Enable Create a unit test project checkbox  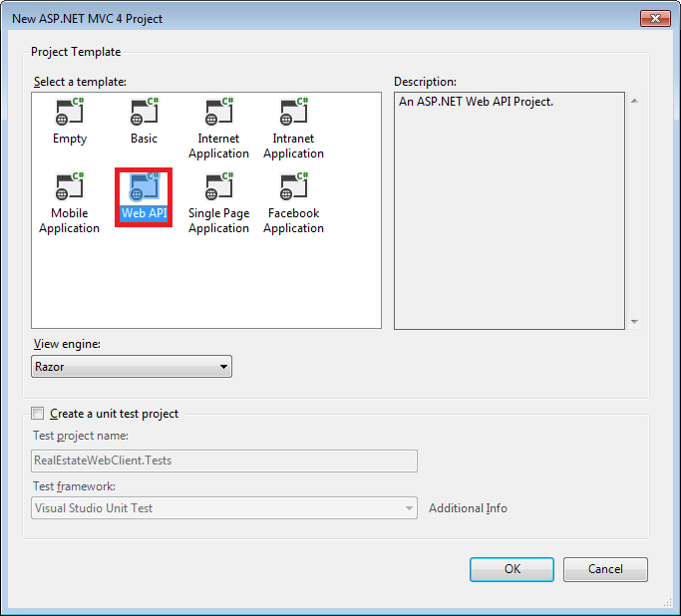tap(38, 414)
